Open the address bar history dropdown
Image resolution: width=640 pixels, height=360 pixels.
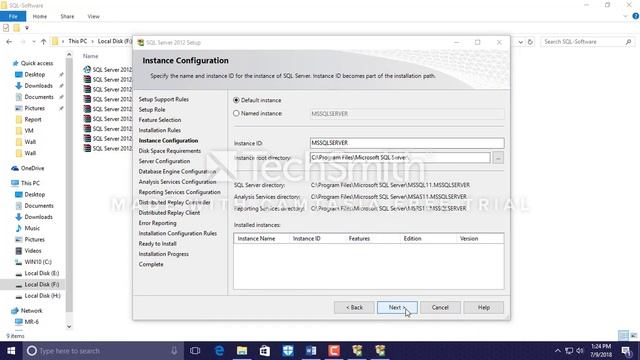pyautogui.click(x=520, y=42)
